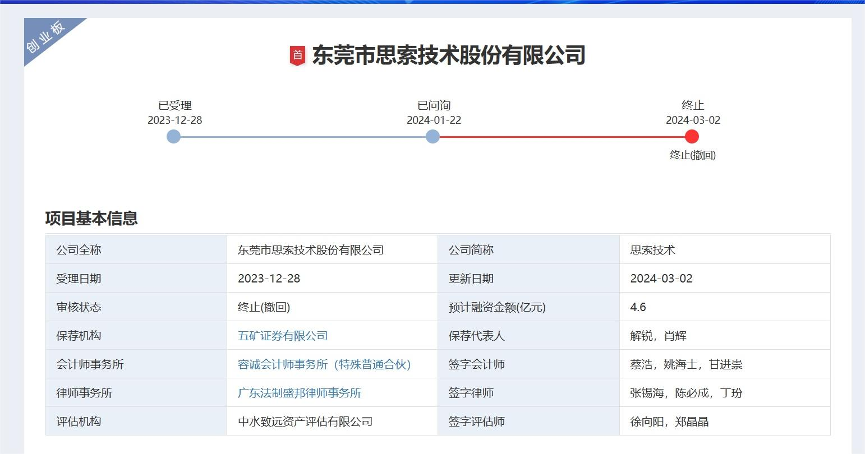
Task: Select the 已问询 timeline node dot
Action: tap(433, 136)
